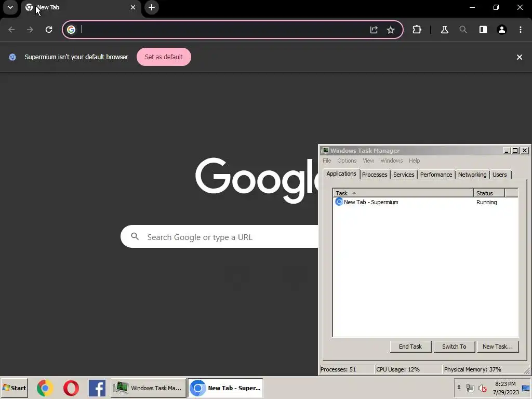This screenshot has width=532, height=399.
Task: Select New Tab - Supermium task row
Action: coord(425,202)
